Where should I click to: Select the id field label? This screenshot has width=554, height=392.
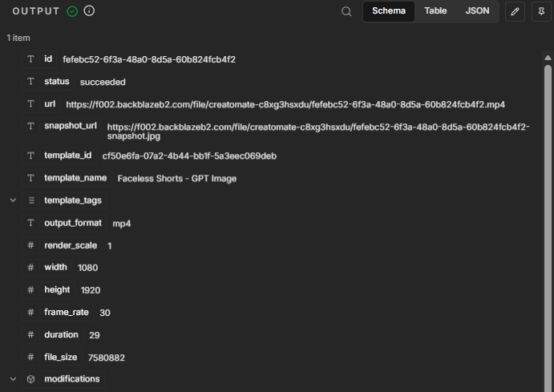pos(48,59)
